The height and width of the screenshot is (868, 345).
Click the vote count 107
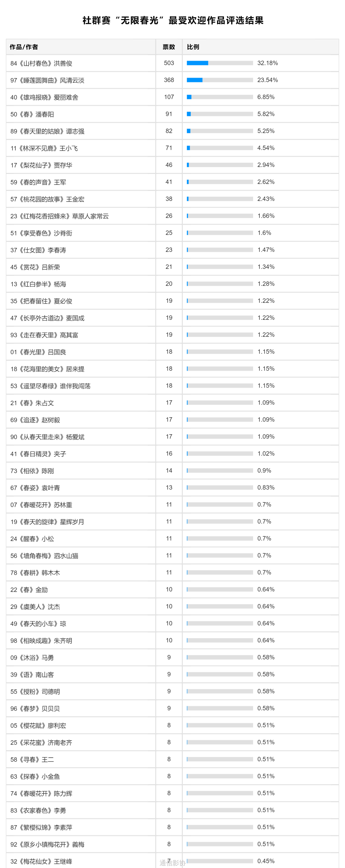169,97
